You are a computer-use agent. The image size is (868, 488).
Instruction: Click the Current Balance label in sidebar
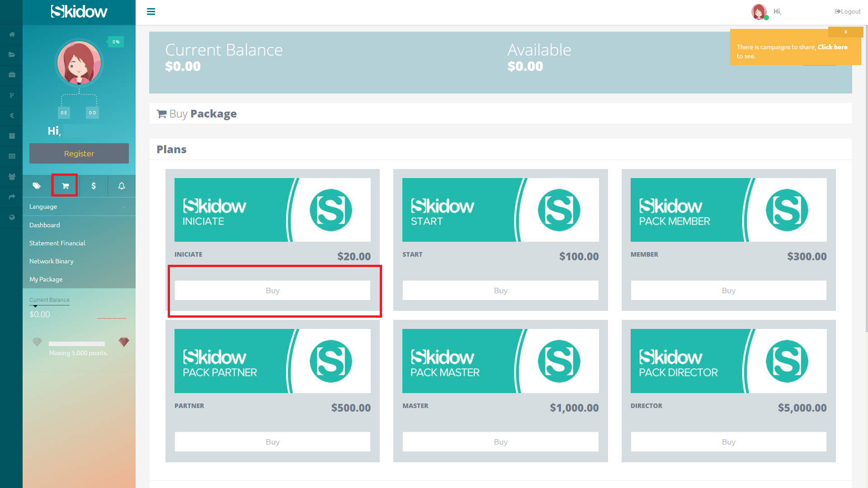pyautogui.click(x=49, y=300)
